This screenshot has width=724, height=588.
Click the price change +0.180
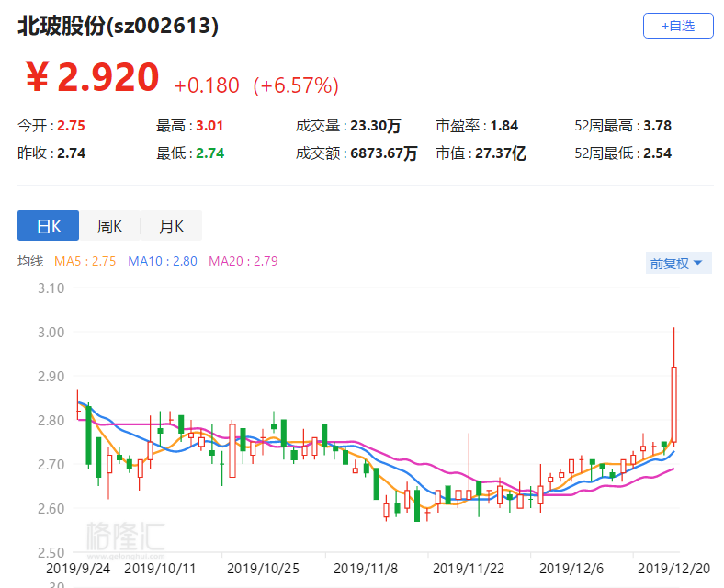[207, 85]
